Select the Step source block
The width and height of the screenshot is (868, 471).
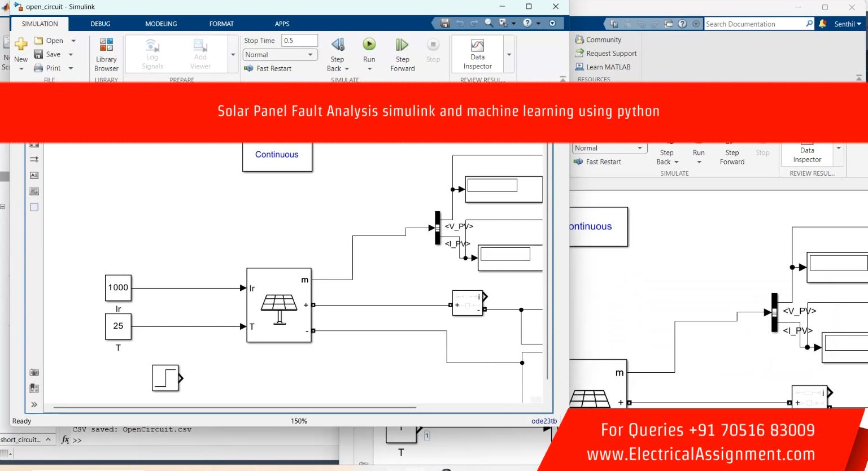[x=165, y=378]
